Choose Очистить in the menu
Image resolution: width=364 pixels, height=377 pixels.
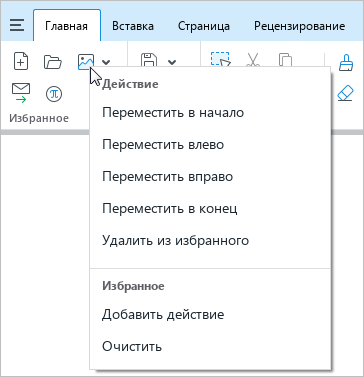point(210,347)
